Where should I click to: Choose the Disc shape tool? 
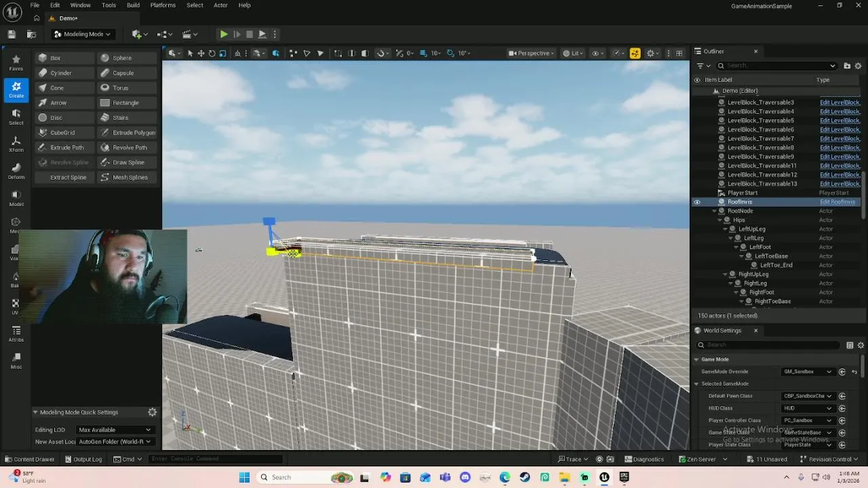65,118
